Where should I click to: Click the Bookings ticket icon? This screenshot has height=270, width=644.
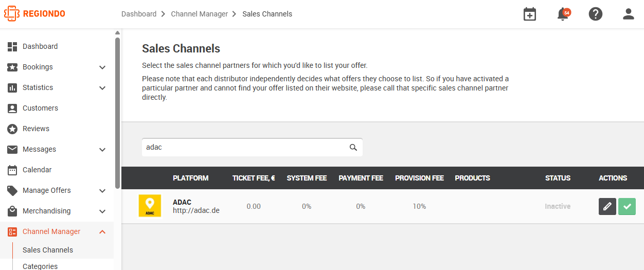(x=12, y=67)
